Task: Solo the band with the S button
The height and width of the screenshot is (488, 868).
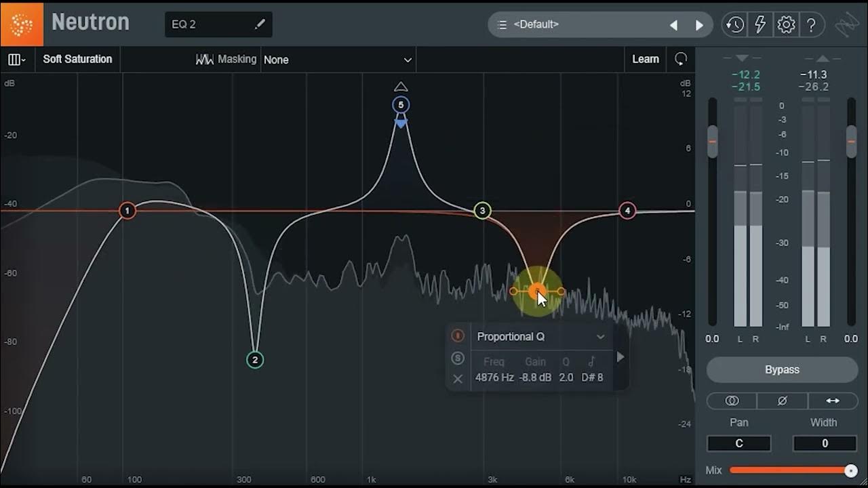Action: click(458, 358)
